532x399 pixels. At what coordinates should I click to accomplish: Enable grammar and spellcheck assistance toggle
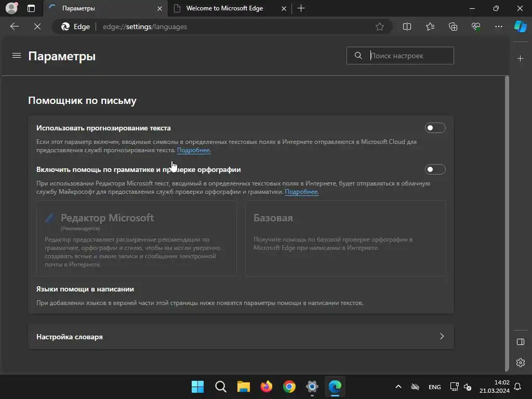click(435, 169)
